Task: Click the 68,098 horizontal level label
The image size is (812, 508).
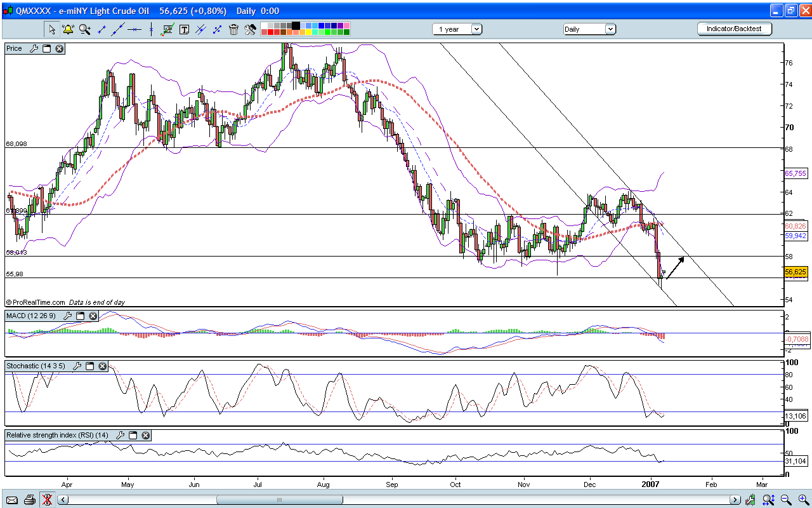Action: (x=16, y=144)
